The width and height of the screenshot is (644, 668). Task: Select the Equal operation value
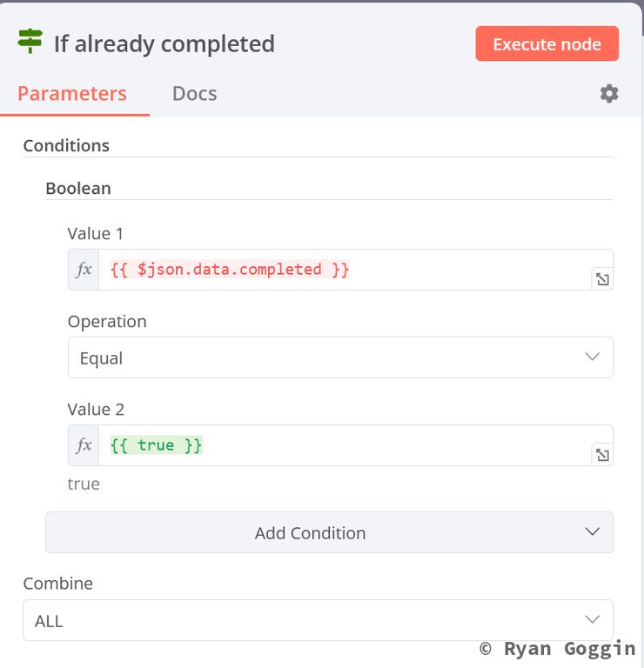[102, 358]
